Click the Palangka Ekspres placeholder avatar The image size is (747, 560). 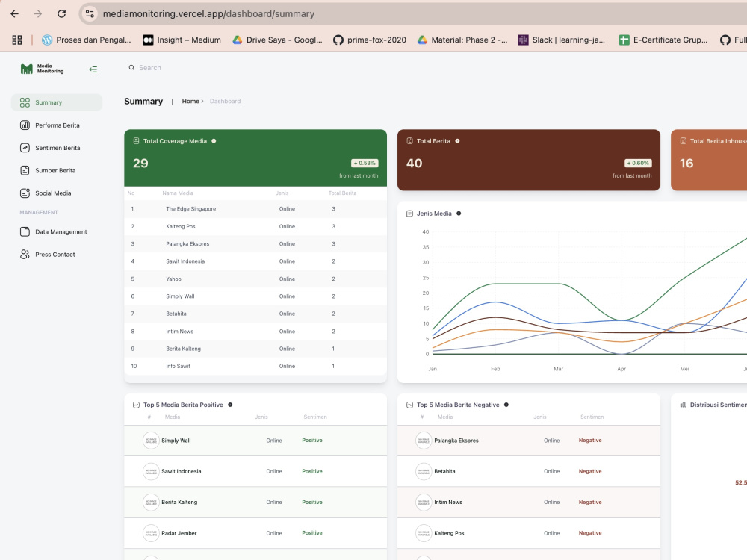tap(424, 441)
